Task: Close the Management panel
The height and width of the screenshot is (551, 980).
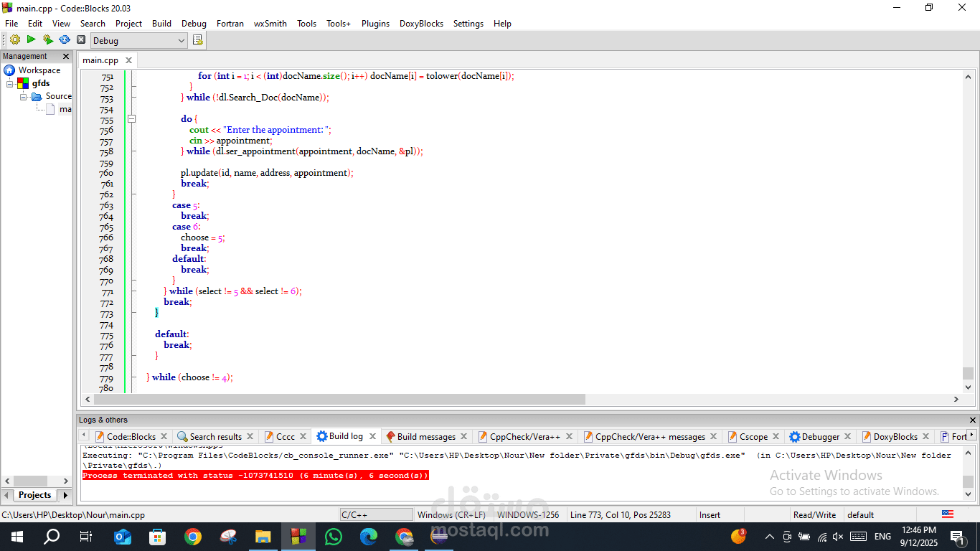Action: pyautogui.click(x=66, y=56)
